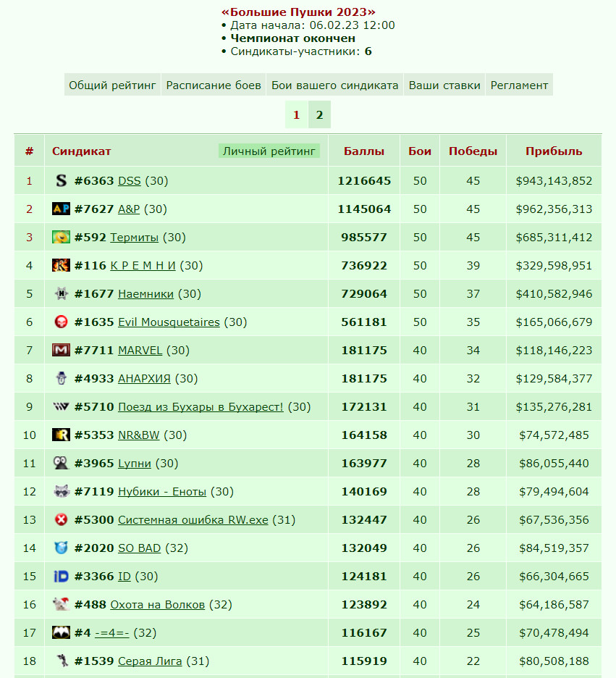616x678 pixels.
Task: Open the Охота на Волков syndicate link
Action: pos(157,605)
